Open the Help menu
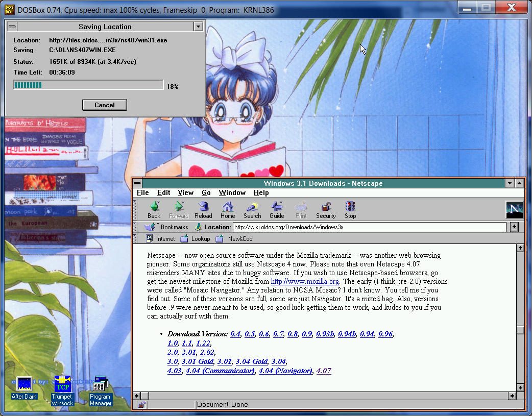This screenshot has height=416, width=532. 261,193
